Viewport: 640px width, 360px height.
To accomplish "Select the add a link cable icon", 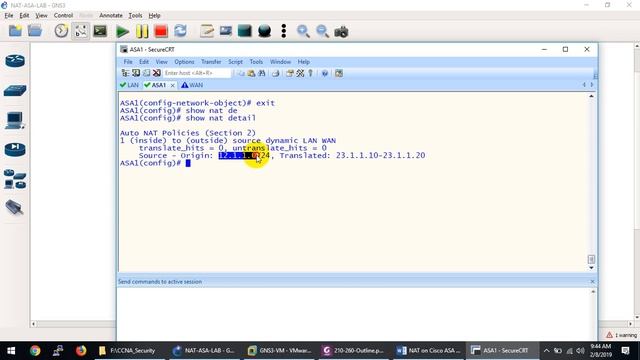I will point(15,207).
